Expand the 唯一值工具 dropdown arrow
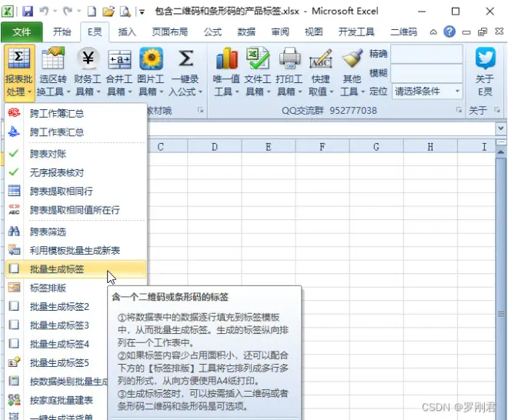 [237, 92]
